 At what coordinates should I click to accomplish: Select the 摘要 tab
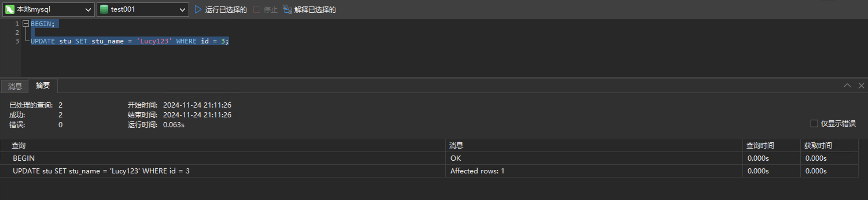coord(43,86)
